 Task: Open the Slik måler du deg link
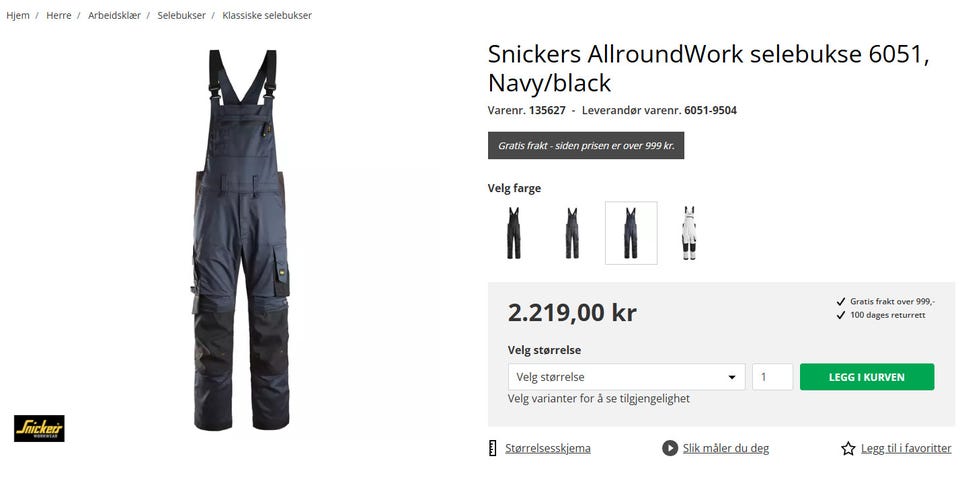[726, 449]
